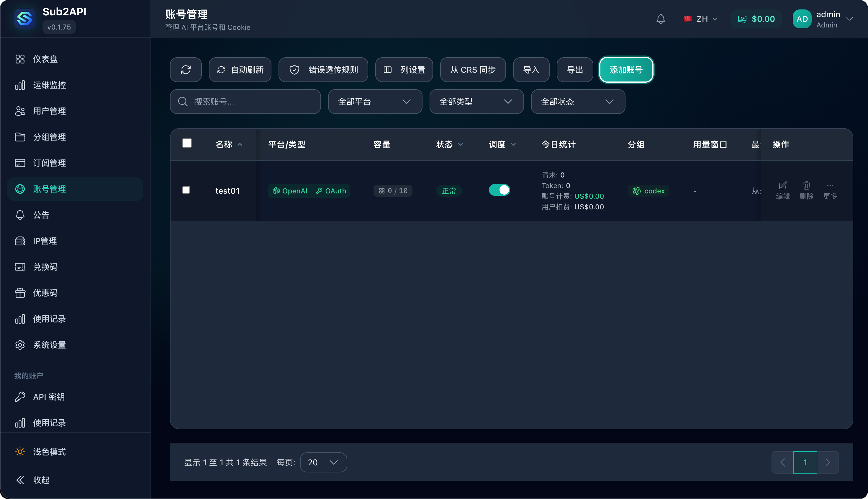Open the per-page size dropdown showing 20
This screenshot has width=868, height=499.
coord(323,462)
